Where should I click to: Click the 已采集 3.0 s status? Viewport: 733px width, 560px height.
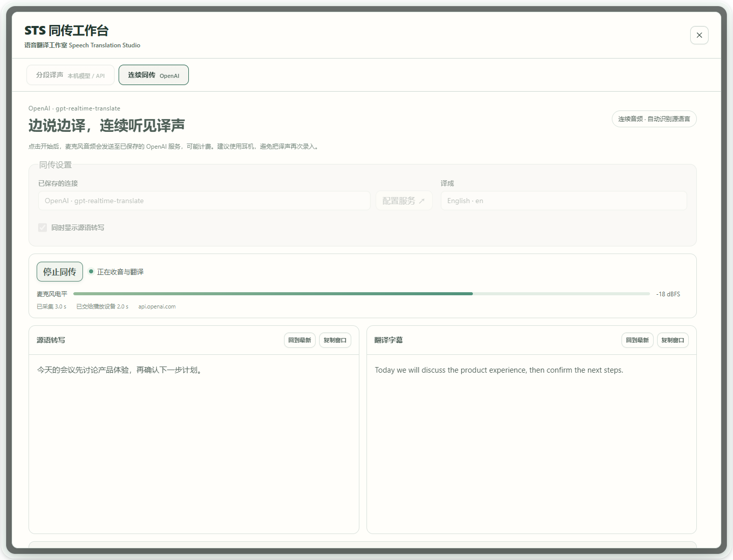click(51, 306)
